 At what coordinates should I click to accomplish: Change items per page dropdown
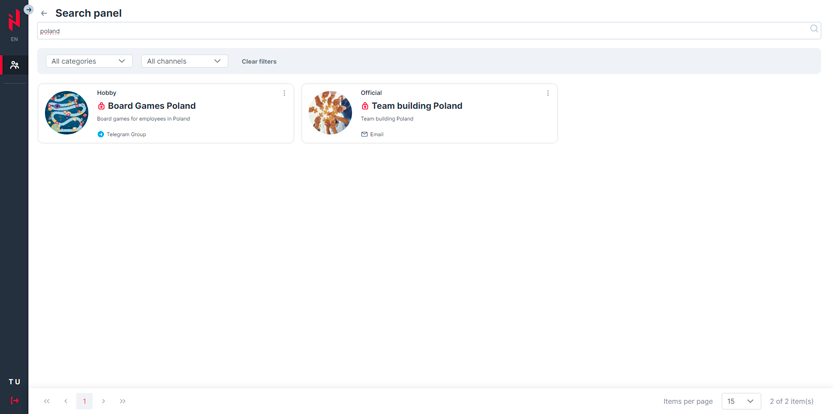[x=741, y=401]
